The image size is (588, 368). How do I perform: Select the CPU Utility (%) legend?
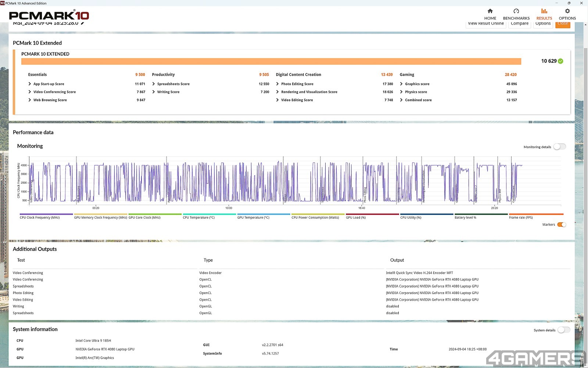pos(427,216)
